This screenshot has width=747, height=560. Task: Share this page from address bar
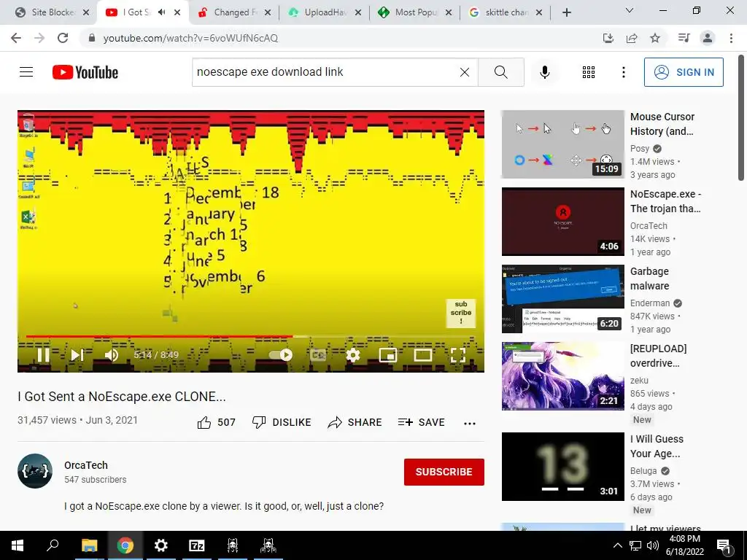point(632,38)
